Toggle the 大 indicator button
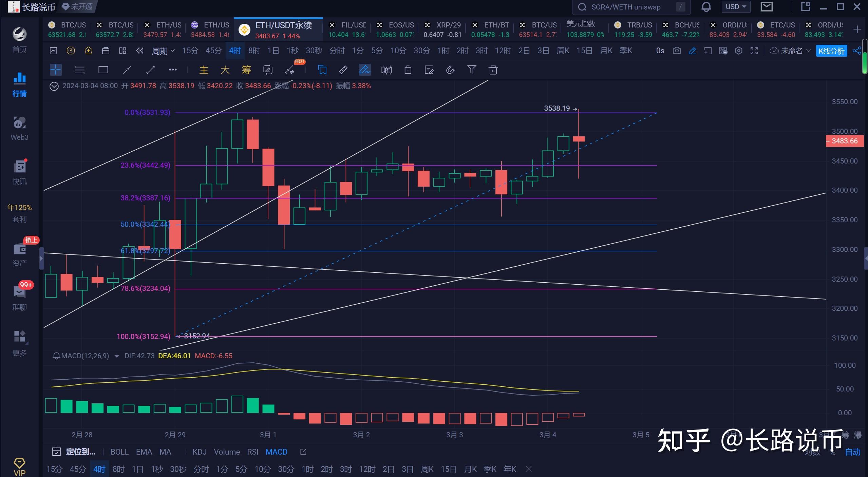The width and height of the screenshot is (868, 477). coord(225,70)
